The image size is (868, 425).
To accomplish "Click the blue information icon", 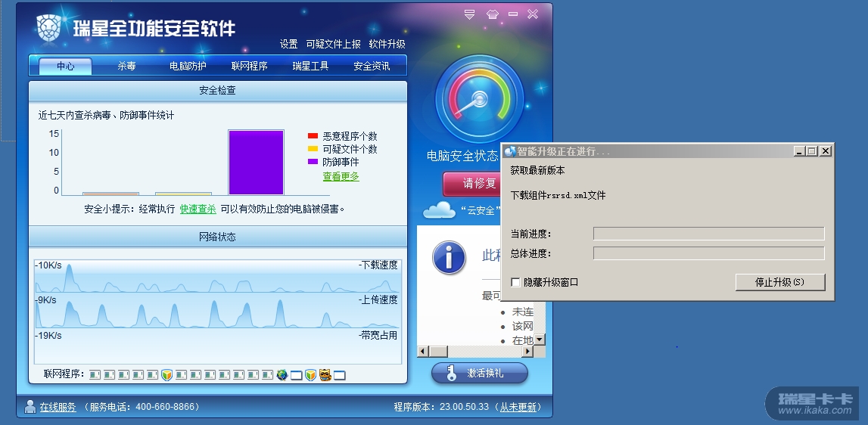I will click(449, 257).
